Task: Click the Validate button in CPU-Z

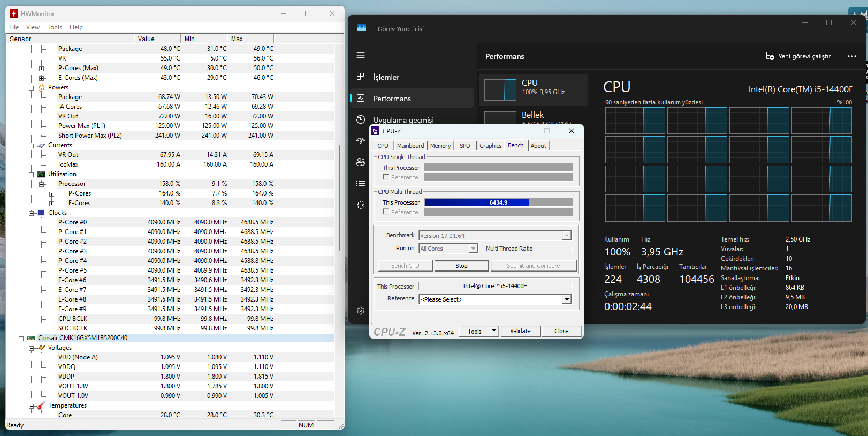Action: pyautogui.click(x=520, y=331)
